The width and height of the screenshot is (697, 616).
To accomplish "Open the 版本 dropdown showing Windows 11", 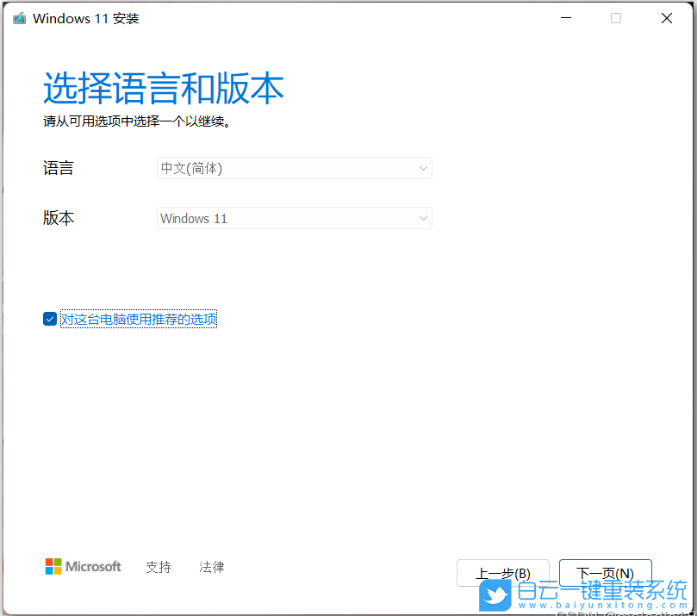I will tap(294, 218).
